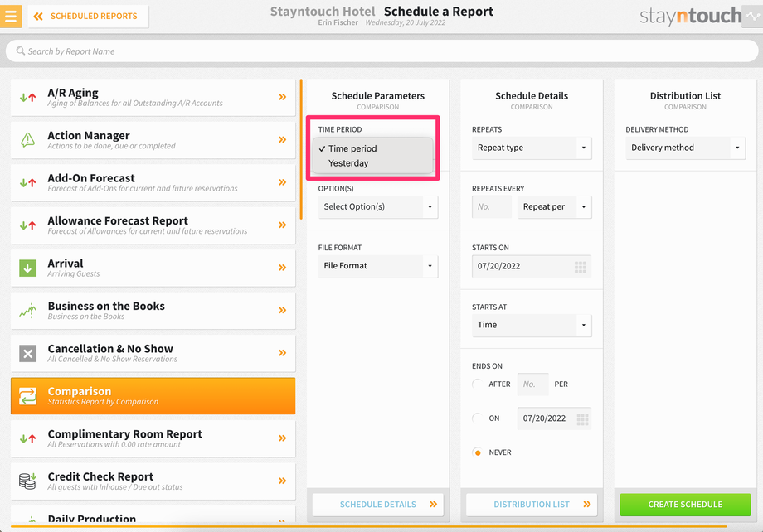
Task: Expand A/R Aging report chevron
Action: 282,97
